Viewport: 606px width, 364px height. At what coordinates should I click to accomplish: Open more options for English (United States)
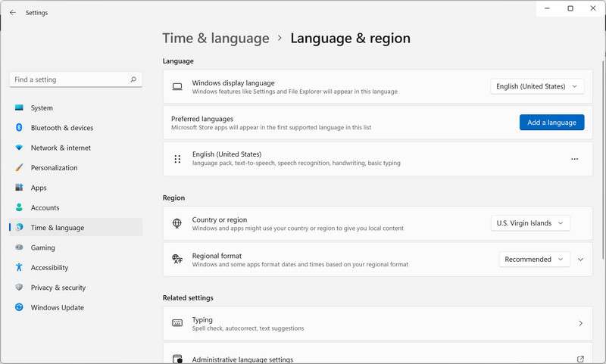(x=574, y=159)
